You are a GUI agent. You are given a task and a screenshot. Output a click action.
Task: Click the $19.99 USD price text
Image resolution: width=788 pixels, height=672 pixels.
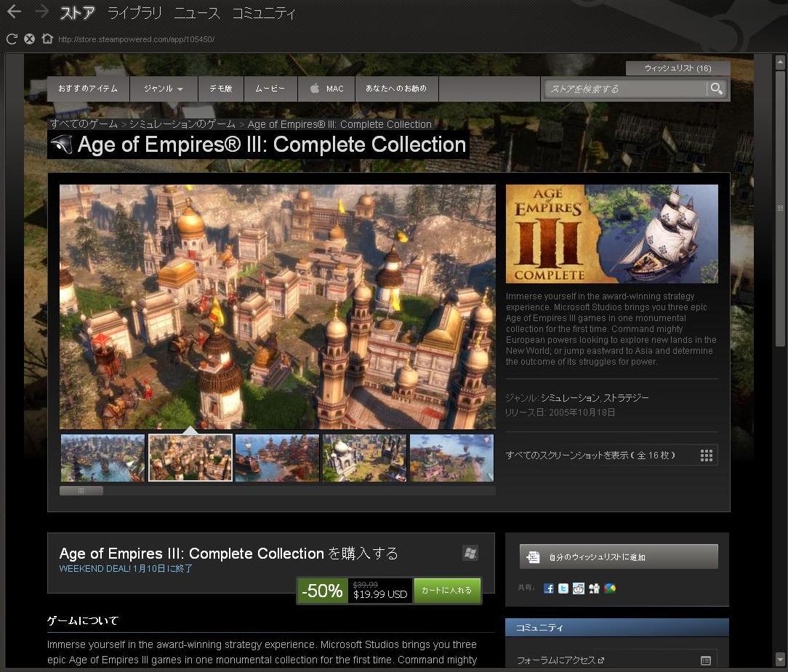pos(380,595)
